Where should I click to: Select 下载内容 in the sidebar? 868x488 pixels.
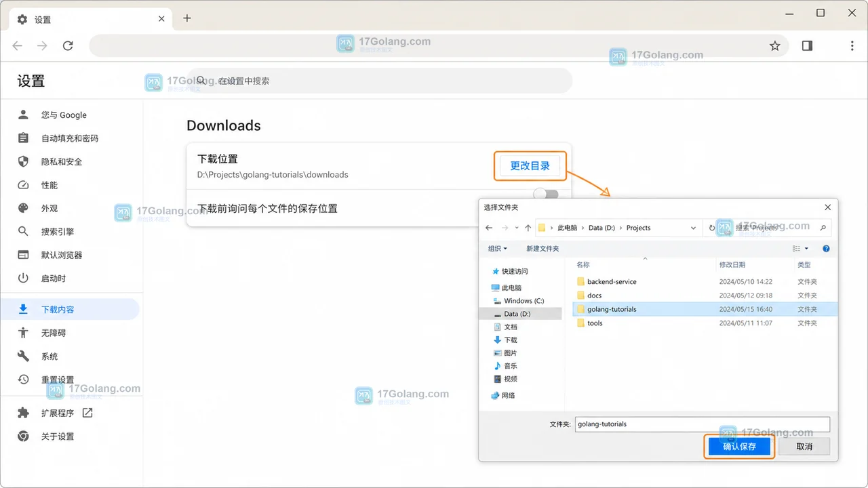(x=70, y=309)
